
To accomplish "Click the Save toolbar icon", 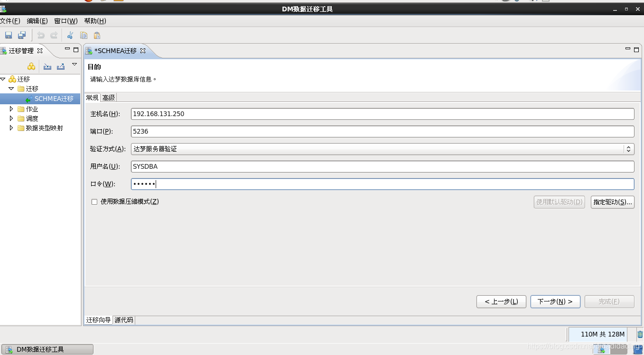I will pyautogui.click(x=9, y=35).
